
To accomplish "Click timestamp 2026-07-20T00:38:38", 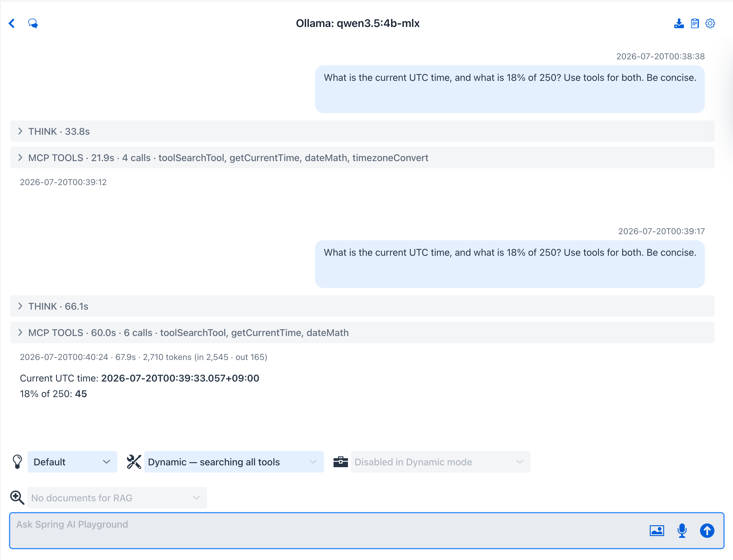I will pyautogui.click(x=660, y=56).
